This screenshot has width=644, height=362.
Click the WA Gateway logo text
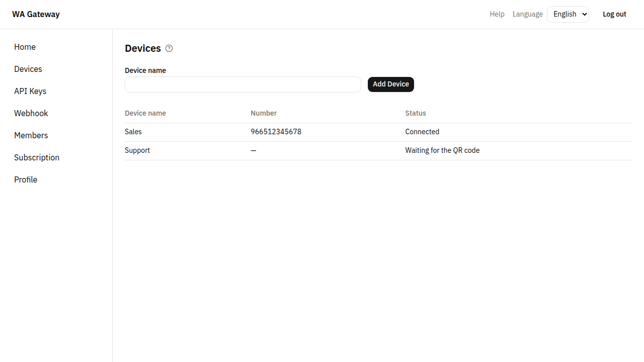point(36,14)
